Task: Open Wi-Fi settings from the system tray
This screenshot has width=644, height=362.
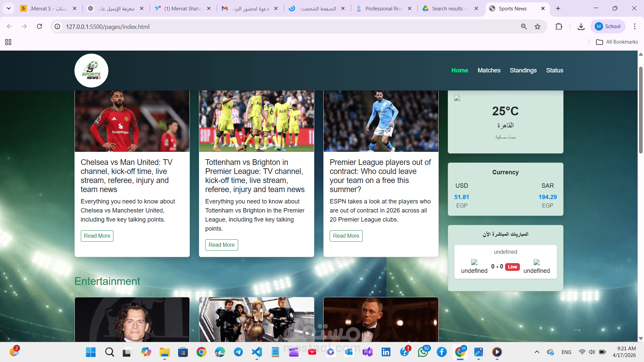Action: click(x=582, y=352)
